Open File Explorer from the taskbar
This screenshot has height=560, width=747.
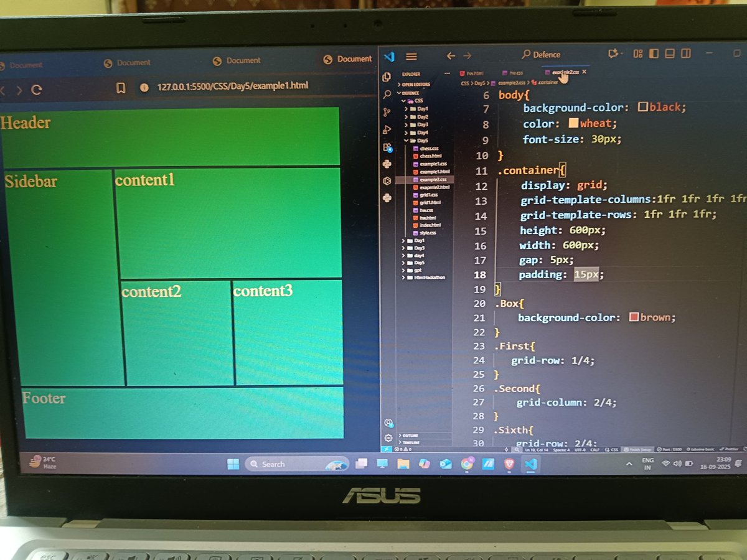point(403,464)
